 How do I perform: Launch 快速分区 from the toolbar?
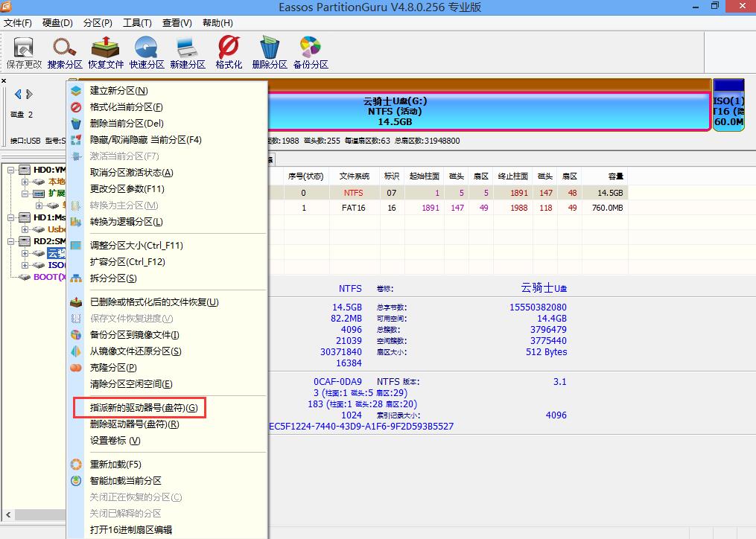[x=146, y=51]
